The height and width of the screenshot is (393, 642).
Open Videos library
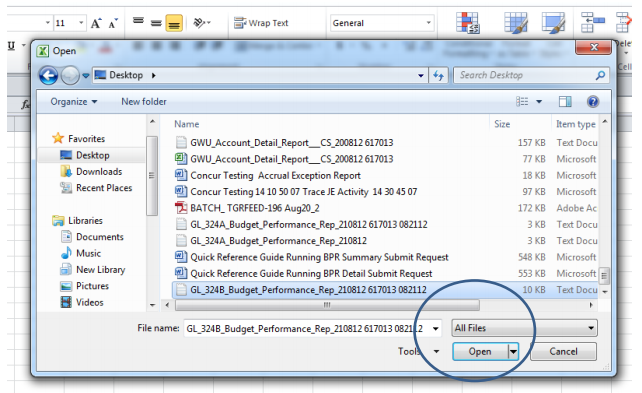[82, 303]
